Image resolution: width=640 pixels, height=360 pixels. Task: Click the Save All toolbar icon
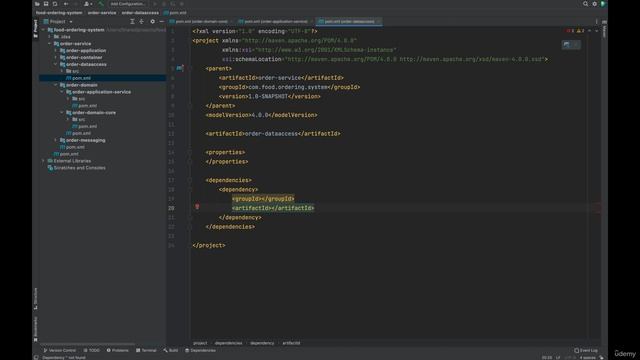pos(46,4)
